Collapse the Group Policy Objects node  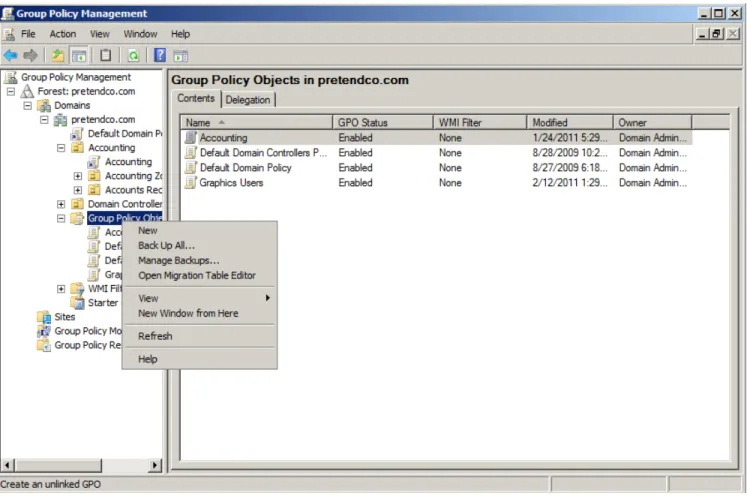point(61,218)
